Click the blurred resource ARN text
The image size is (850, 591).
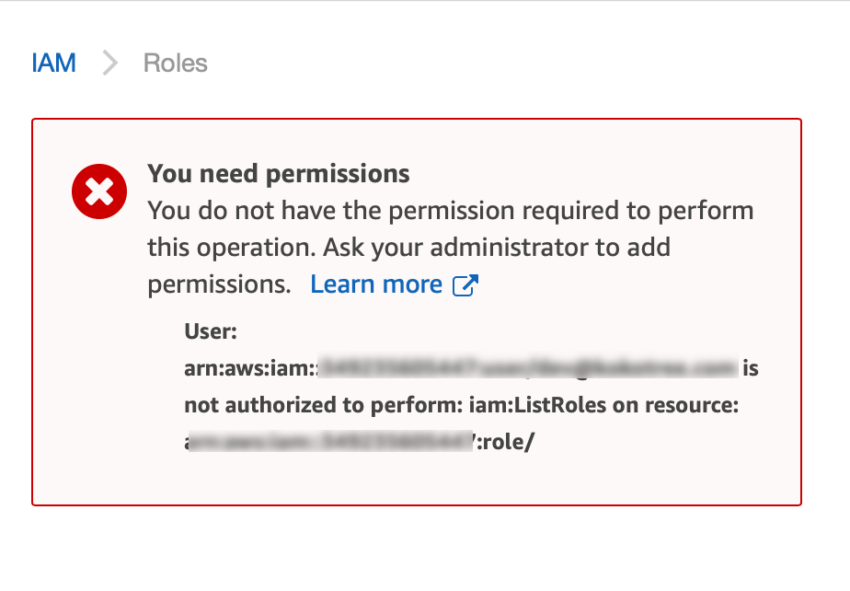pos(330,441)
